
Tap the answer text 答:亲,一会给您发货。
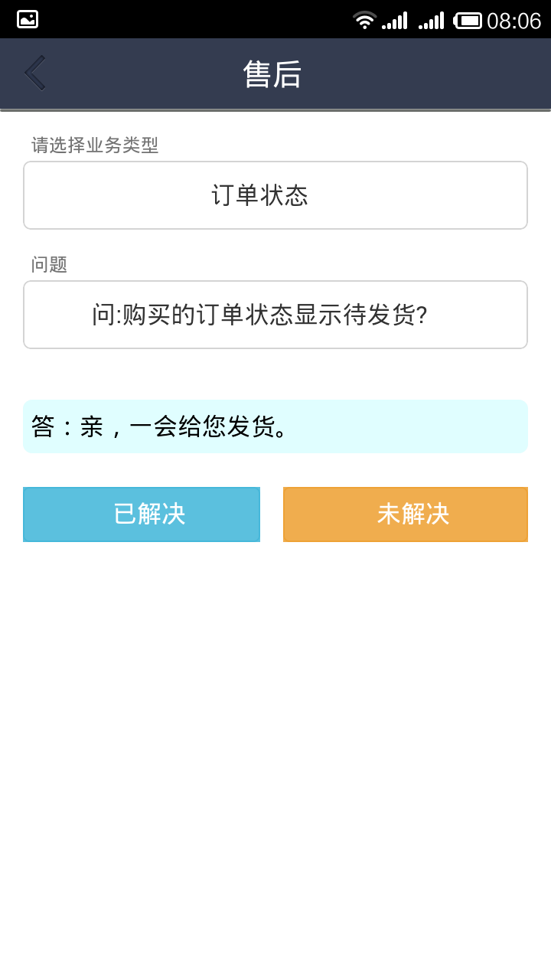point(159,426)
